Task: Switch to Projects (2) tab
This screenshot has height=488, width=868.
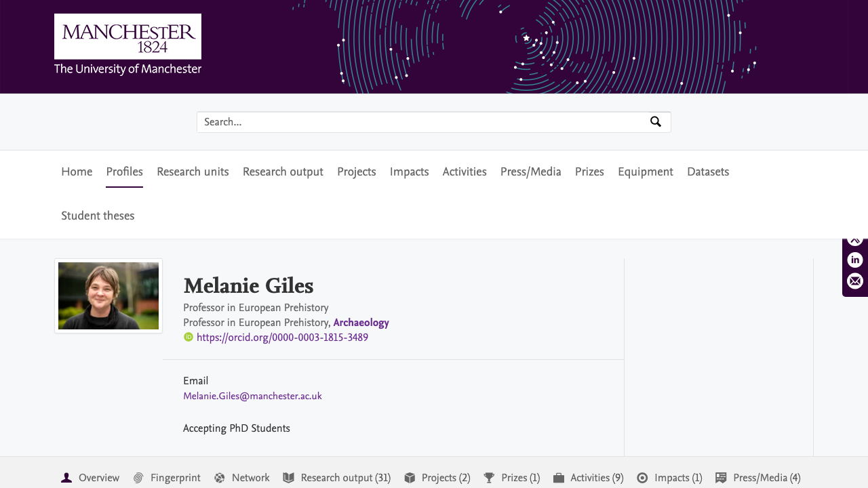Action: coord(446,478)
